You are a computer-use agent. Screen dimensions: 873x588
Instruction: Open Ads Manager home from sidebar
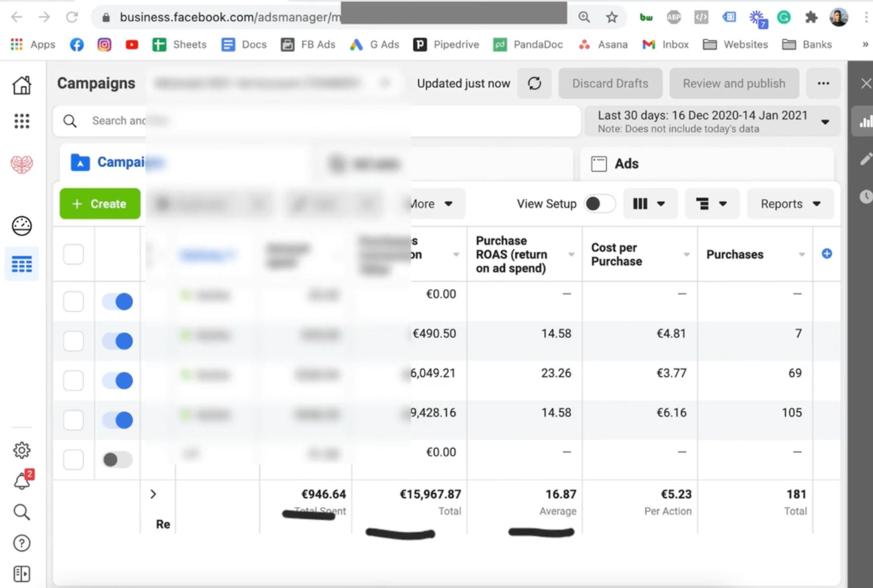(22, 85)
